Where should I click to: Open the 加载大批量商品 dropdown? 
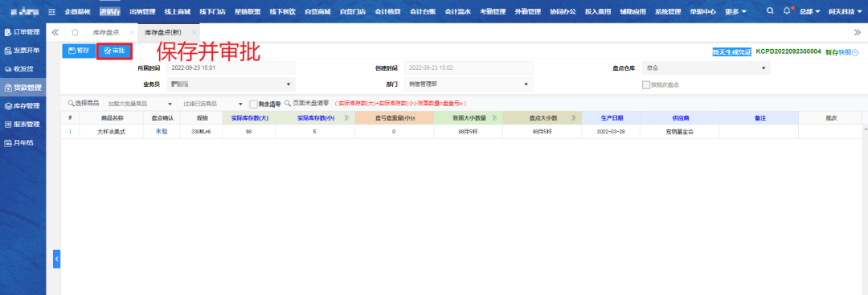[139, 104]
